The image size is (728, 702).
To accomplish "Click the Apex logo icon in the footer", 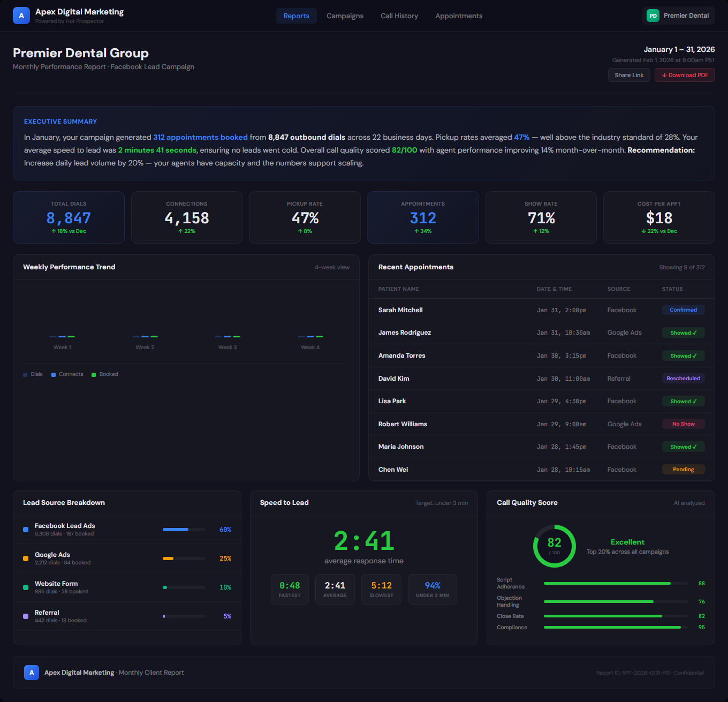I will (32, 673).
